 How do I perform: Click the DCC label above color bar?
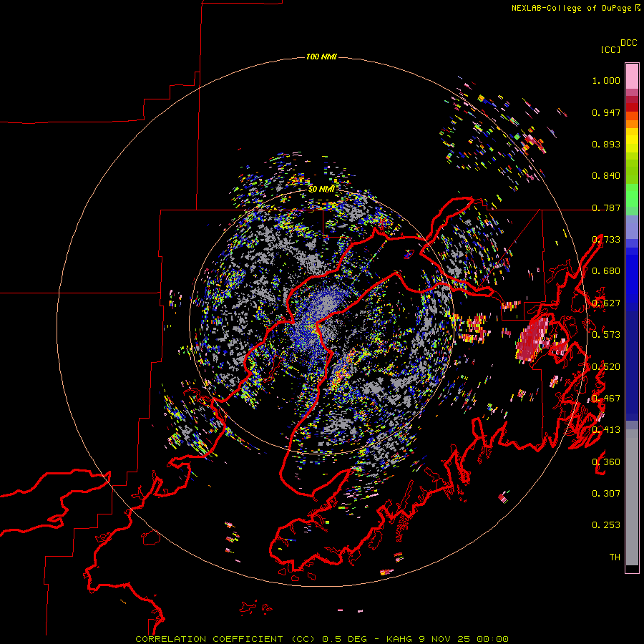click(629, 43)
